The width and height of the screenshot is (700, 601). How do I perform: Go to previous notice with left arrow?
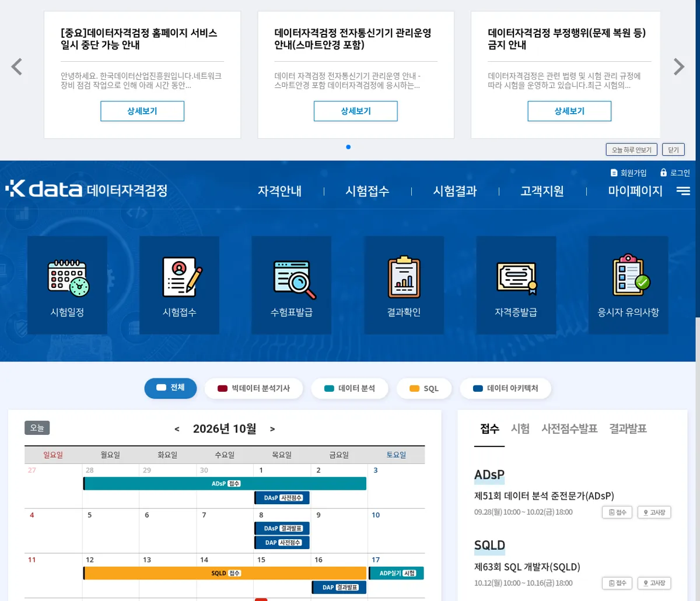[x=17, y=67]
